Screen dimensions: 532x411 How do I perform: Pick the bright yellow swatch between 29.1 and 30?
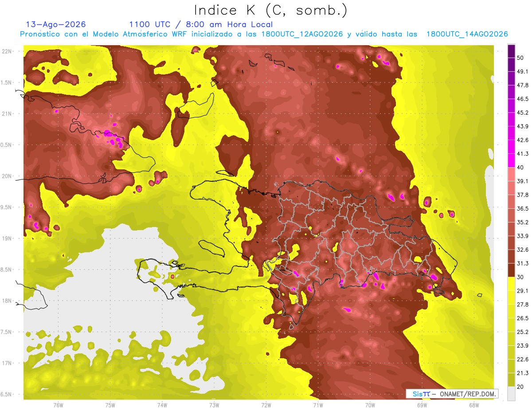tap(511, 284)
